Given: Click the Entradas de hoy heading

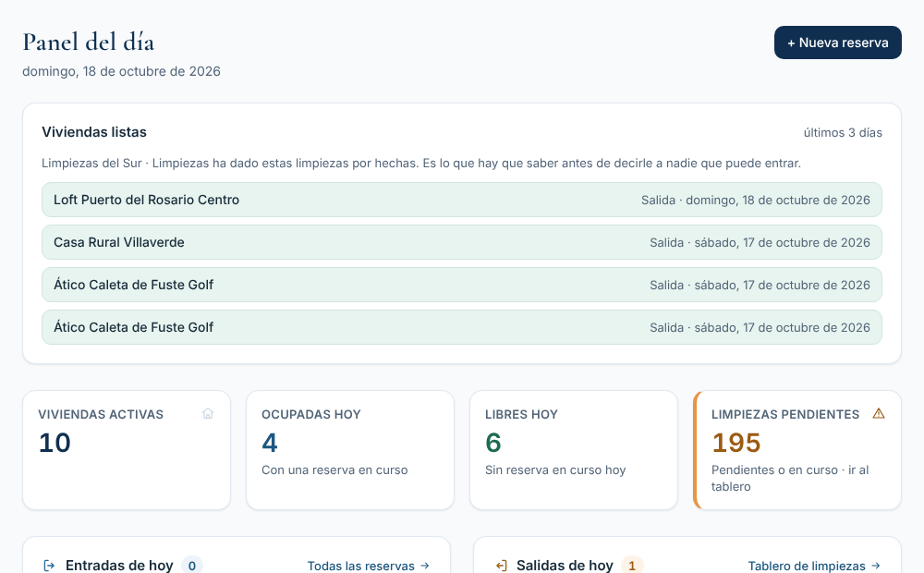Looking at the screenshot, I should 119,566.
